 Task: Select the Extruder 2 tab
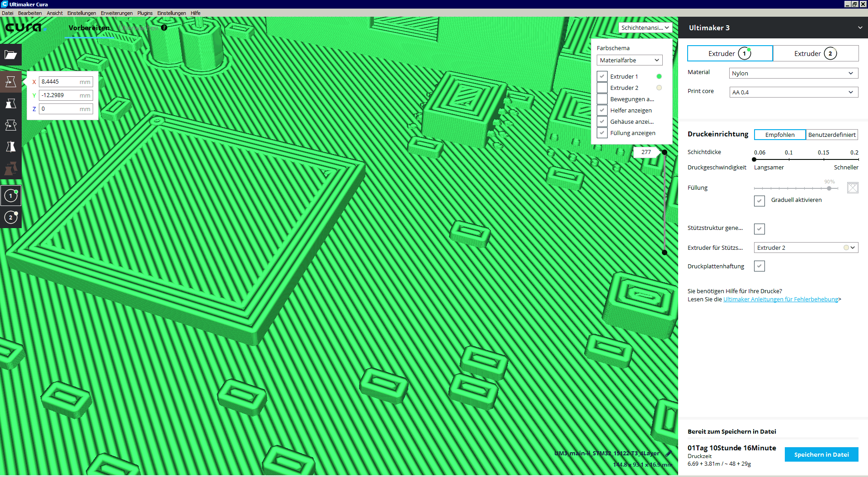click(x=816, y=53)
